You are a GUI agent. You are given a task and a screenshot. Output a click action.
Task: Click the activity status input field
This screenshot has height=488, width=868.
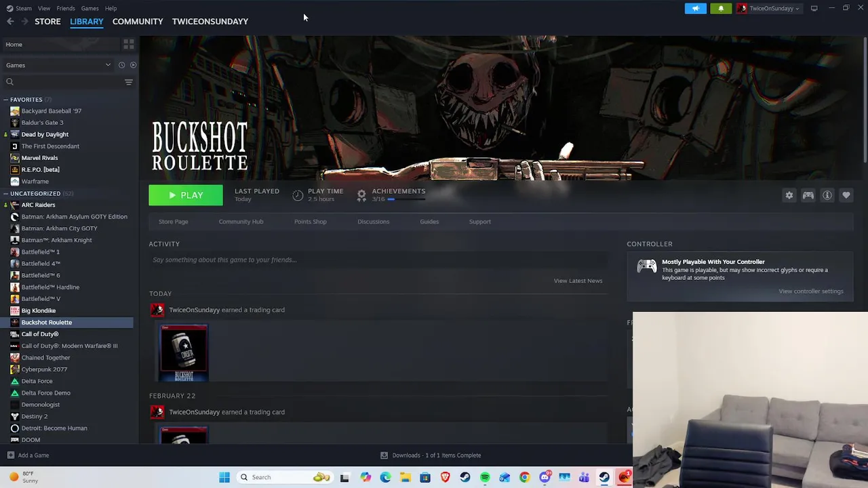click(x=378, y=260)
